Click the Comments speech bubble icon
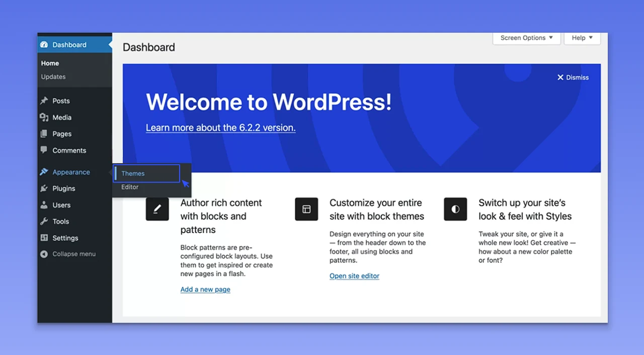The image size is (644, 355). [x=44, y=150]
